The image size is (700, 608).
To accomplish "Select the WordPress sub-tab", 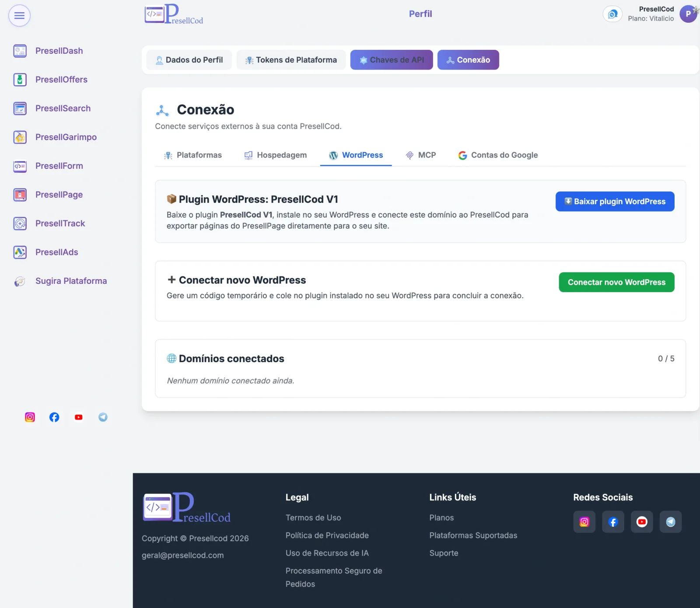I will [x=356, y=155].
